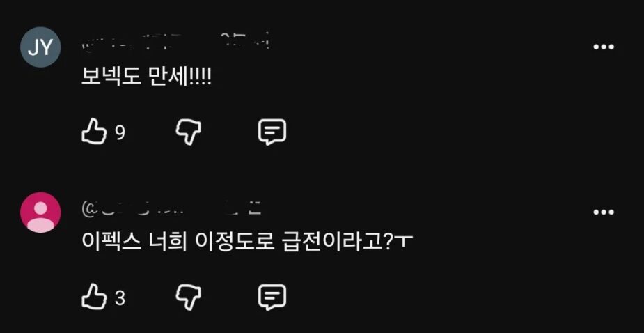Image resolution: width=644 pixels, height=333 pixels.
Task: Click the like count 9
Action: (x=120, y=132)
